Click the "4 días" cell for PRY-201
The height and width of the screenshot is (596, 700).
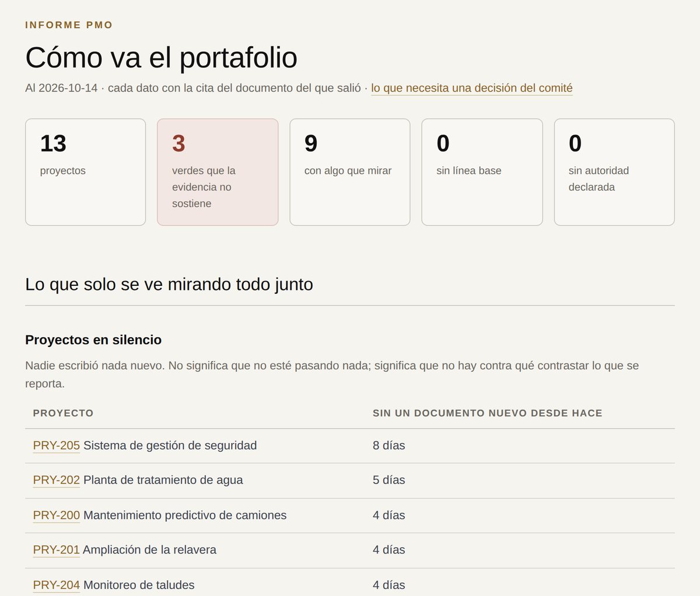(389, 549)
